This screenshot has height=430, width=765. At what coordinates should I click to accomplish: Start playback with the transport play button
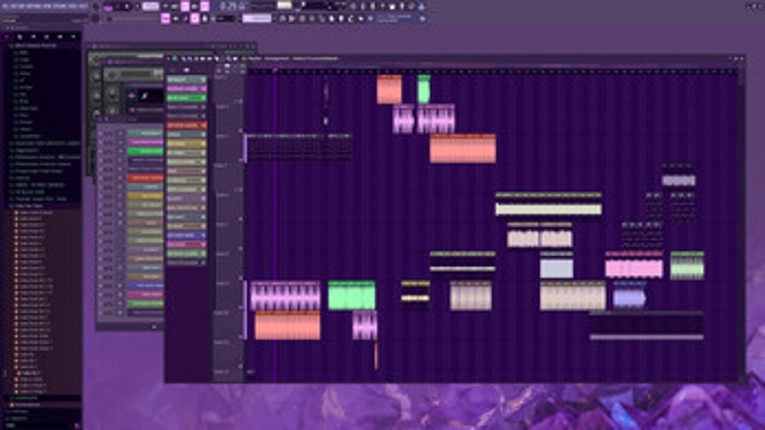click(x=118, y=7)
